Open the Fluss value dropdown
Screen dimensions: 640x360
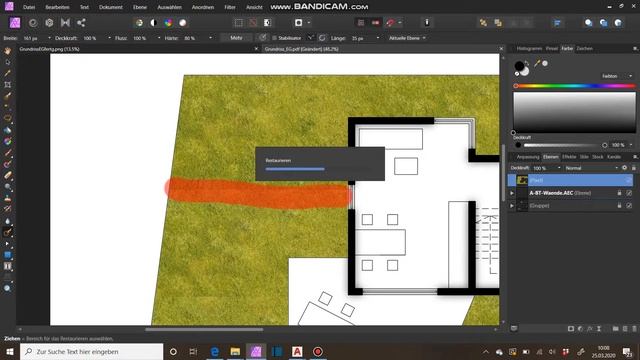[159, 38]
